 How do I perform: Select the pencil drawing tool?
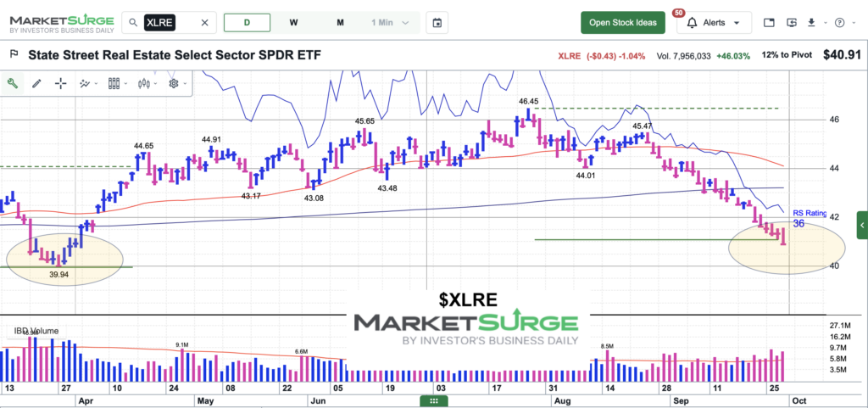tap(36, 84)
